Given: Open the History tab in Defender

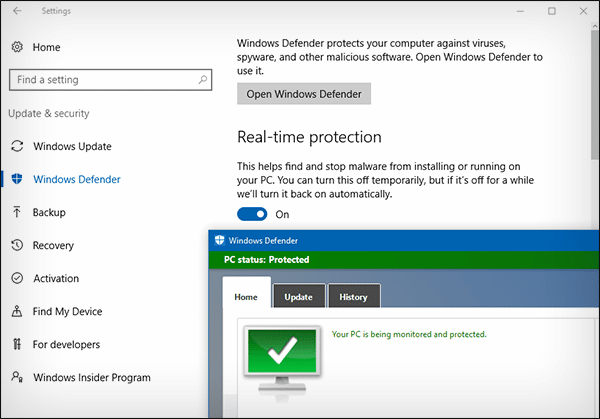Looking at the screenshot, I should (x=353, y=297).
